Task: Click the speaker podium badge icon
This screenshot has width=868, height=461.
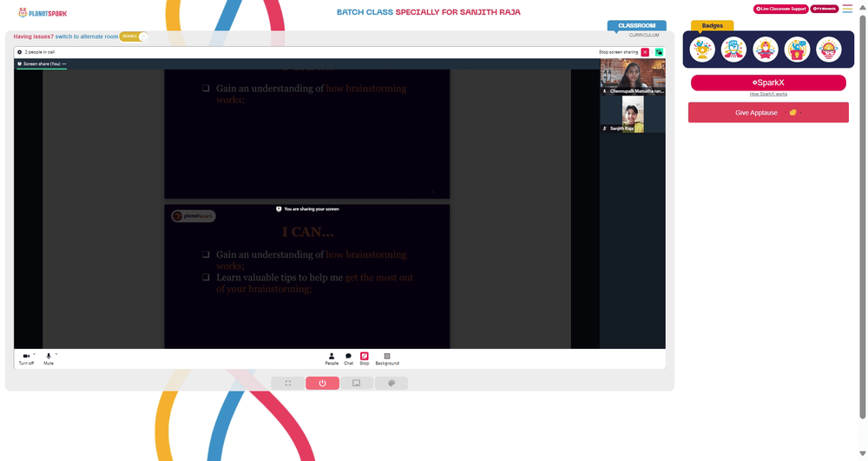Action: (797, 49)
